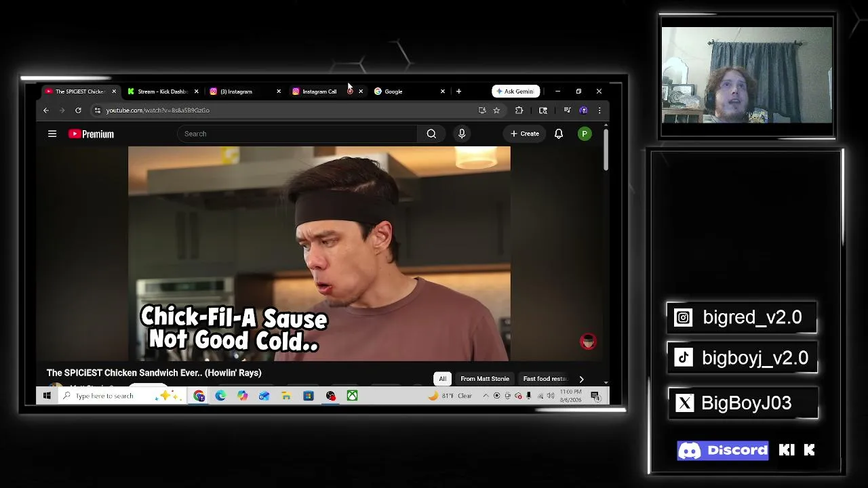The image size is (868, 488).
Task: Click the YouTube page vertical scrollbar
Action: click(606, 149)
